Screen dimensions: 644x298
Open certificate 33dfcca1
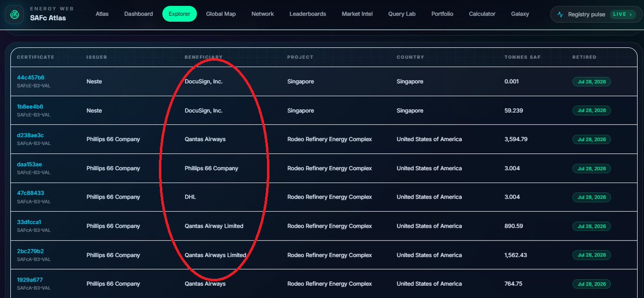(x=29, y=222)
